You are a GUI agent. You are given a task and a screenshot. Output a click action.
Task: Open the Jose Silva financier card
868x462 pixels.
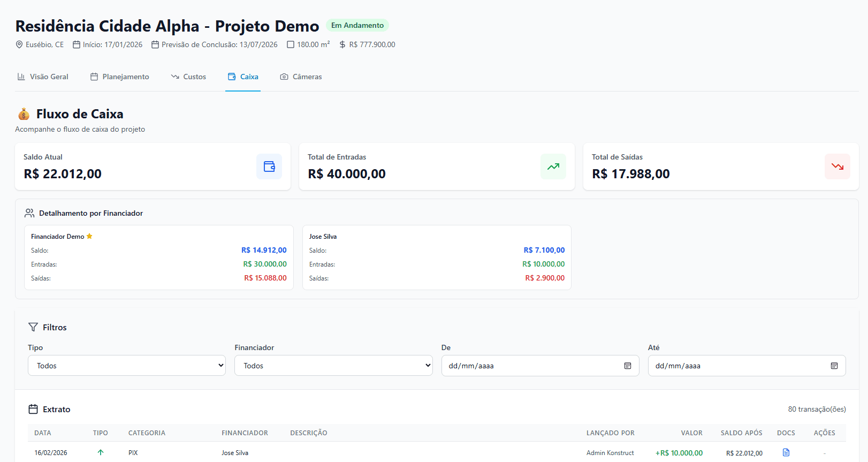click(x=437, y=257)
